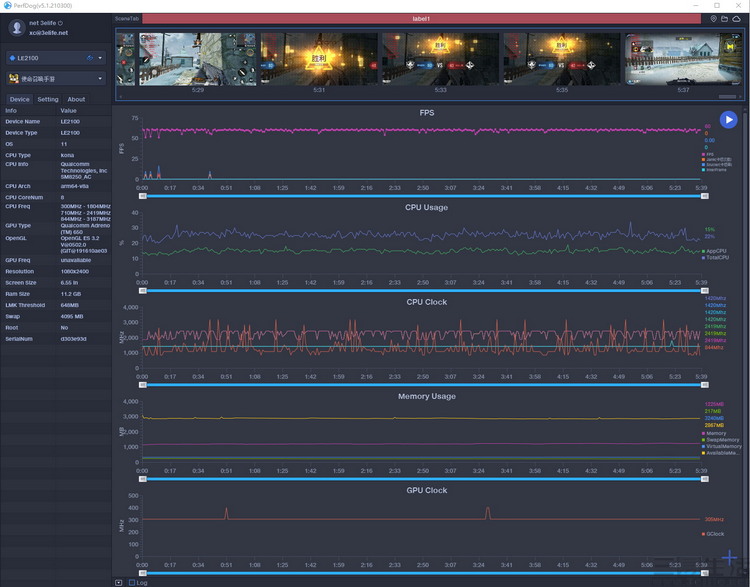Click the Memory Usage chart title
Image resolution: width=750 pixels, height=587 pixels.
click(427, 396)
